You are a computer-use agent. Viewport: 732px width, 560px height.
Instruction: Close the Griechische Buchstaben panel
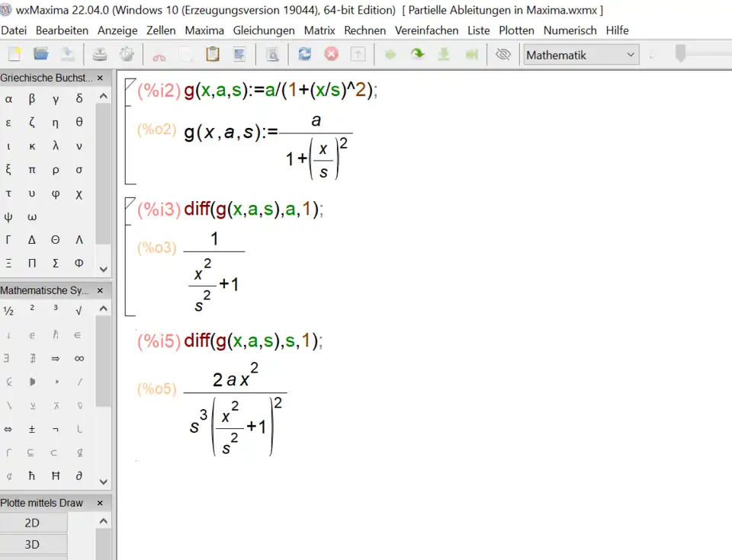pyautogui.click(x=100, y=78)
